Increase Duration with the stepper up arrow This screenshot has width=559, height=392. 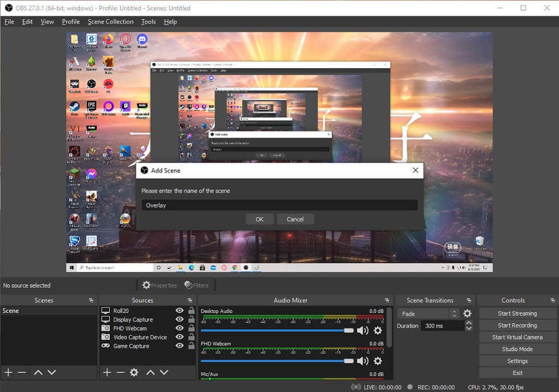tap(468, 323)
